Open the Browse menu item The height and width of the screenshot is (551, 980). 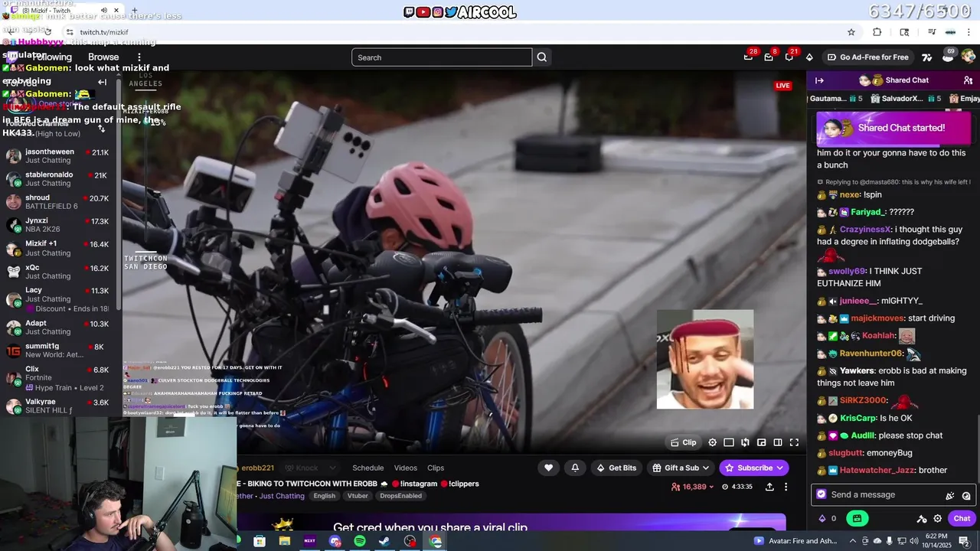(103, 57)
